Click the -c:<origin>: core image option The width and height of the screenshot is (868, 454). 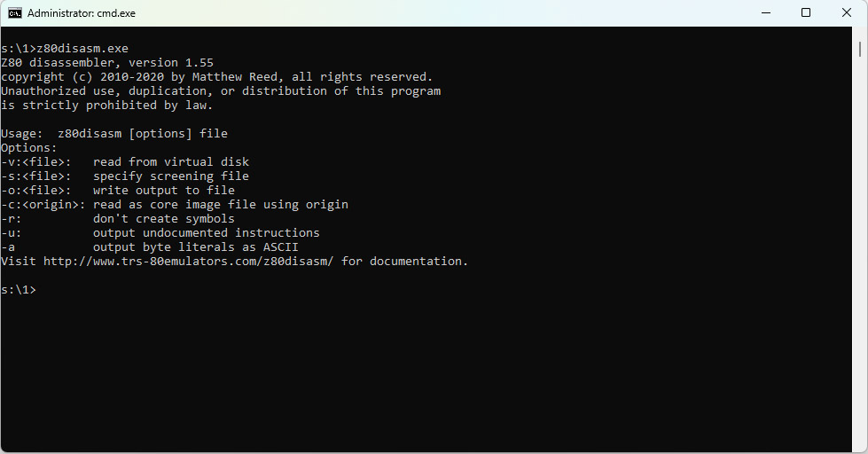pyautogui.click(x=175, y=205)
